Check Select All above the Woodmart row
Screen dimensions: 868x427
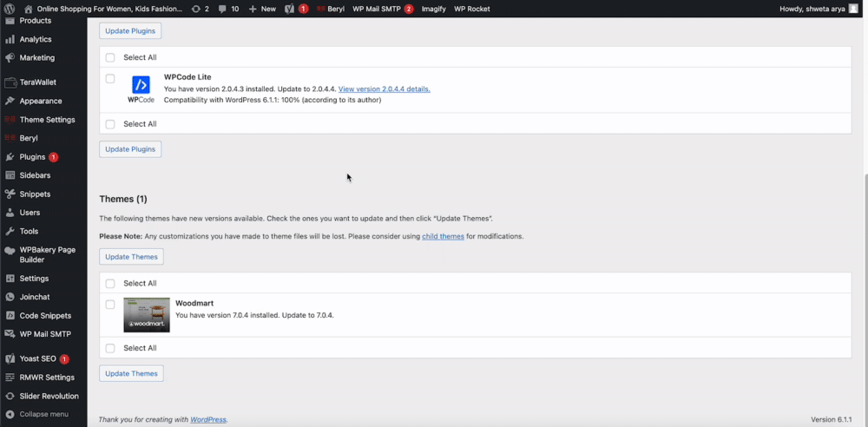click(x=110, y=284)
